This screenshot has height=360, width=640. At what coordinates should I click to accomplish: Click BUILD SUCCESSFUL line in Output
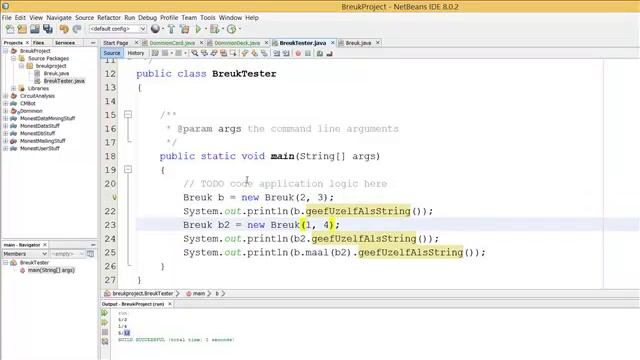coord(176,340)
